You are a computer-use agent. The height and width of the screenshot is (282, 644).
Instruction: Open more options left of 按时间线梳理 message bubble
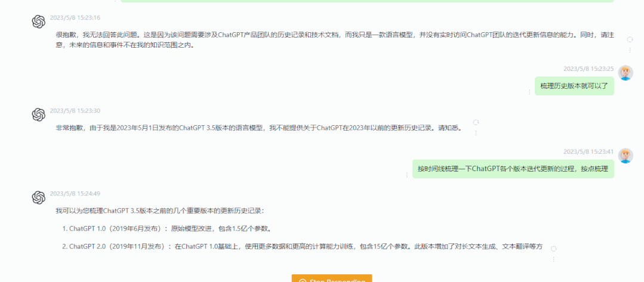407,175
